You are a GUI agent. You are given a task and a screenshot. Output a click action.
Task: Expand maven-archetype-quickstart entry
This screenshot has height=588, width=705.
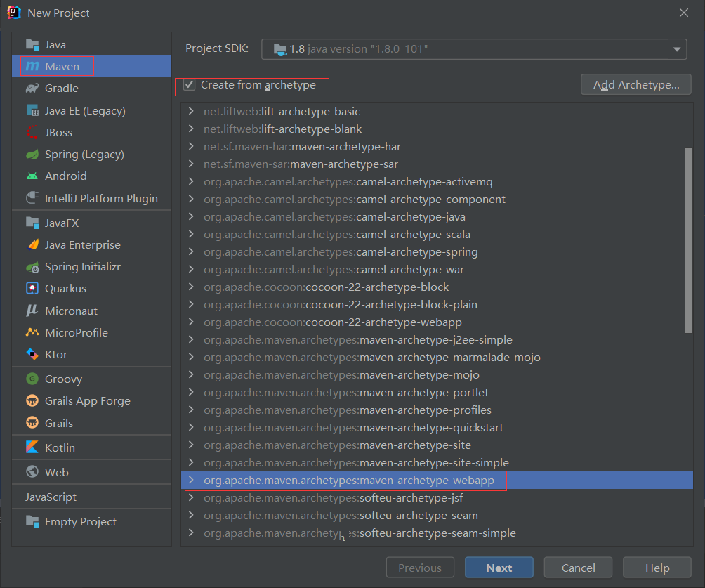[x=191, y=427]
